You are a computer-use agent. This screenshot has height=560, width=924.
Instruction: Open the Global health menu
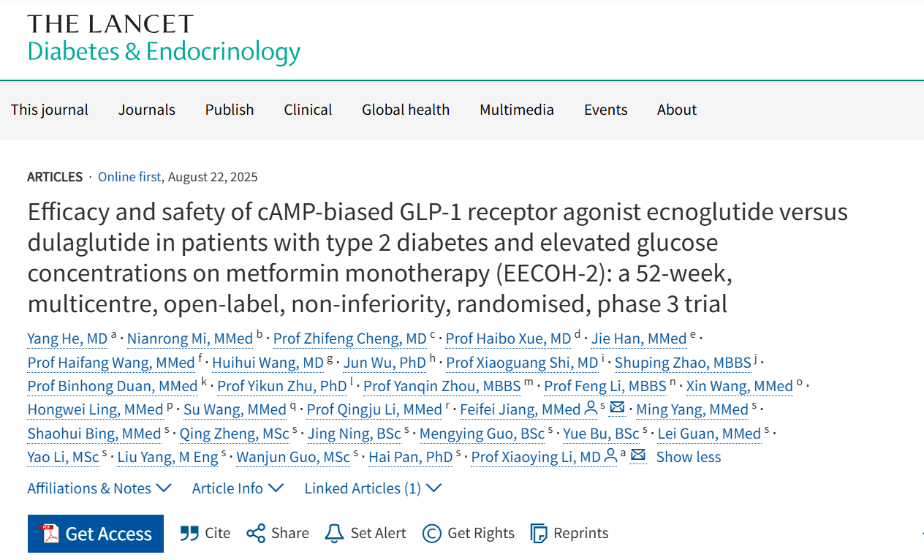click(406, 110)
